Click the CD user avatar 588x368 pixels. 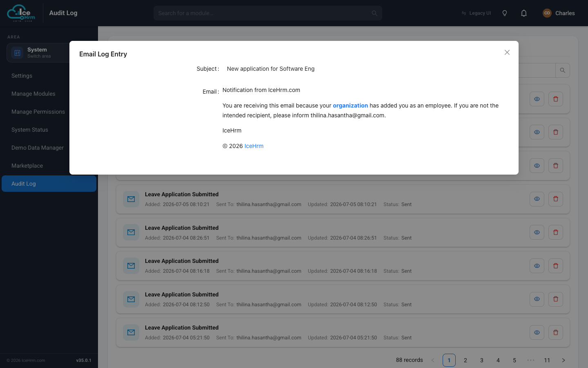click(547, 13)
